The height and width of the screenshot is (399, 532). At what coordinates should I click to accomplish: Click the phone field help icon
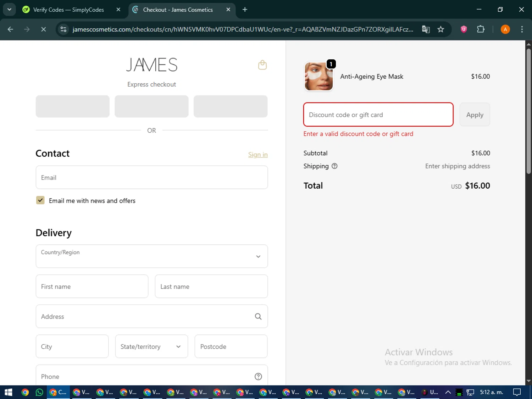click(x=258, y=377)
